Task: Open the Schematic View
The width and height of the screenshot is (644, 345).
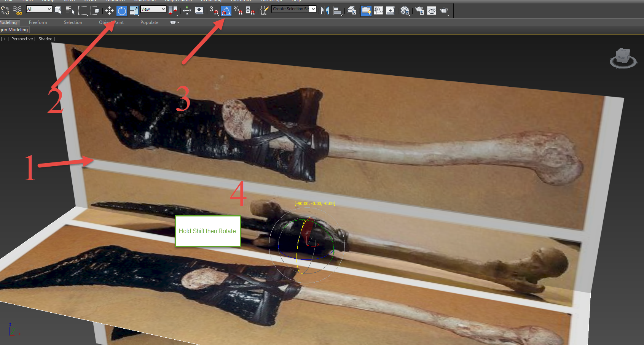Action: (391, 10)
